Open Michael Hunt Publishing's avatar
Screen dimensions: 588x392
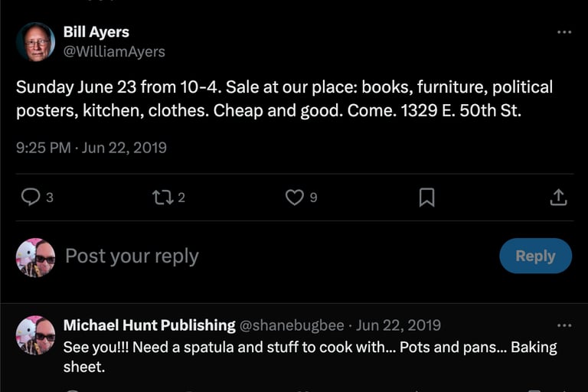coord(35,335)
